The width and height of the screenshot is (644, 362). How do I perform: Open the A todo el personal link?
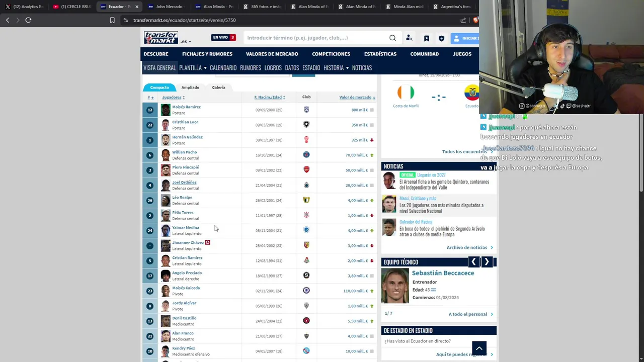[x=468, y=314]
